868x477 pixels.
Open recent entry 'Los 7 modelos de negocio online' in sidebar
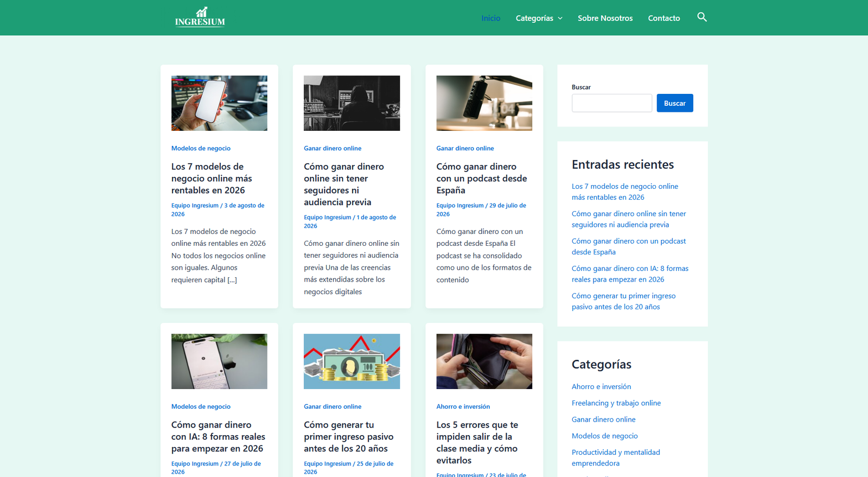tap(625, 192)
